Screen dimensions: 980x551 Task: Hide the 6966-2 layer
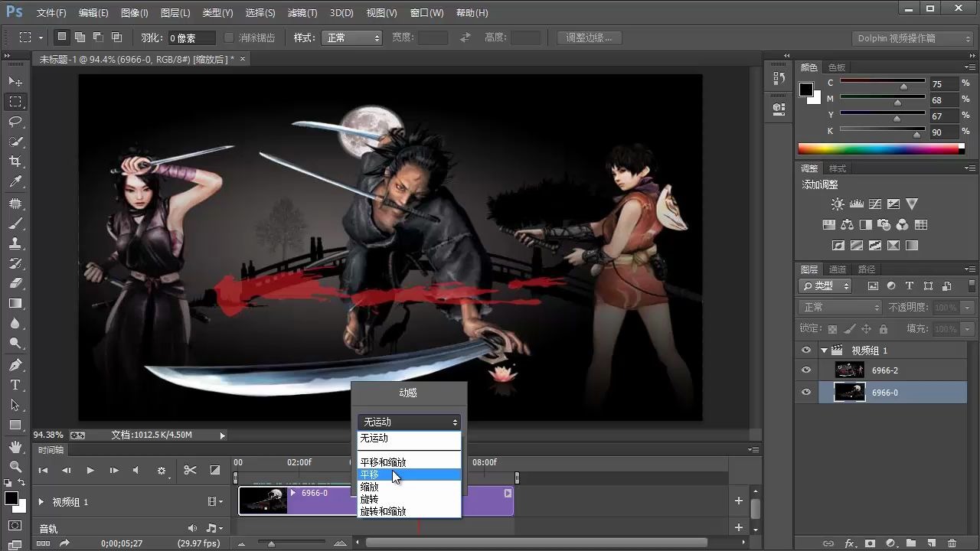[805, 370]
